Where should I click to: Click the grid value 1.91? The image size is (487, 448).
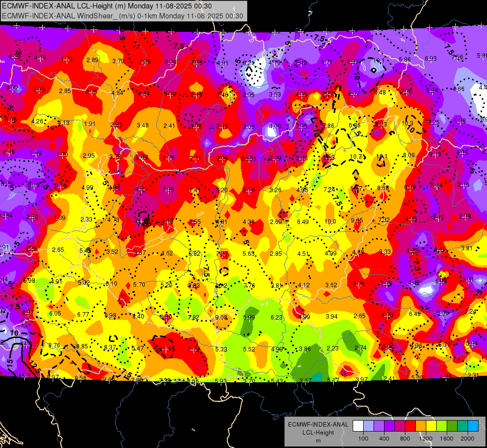tap(90, 124)
